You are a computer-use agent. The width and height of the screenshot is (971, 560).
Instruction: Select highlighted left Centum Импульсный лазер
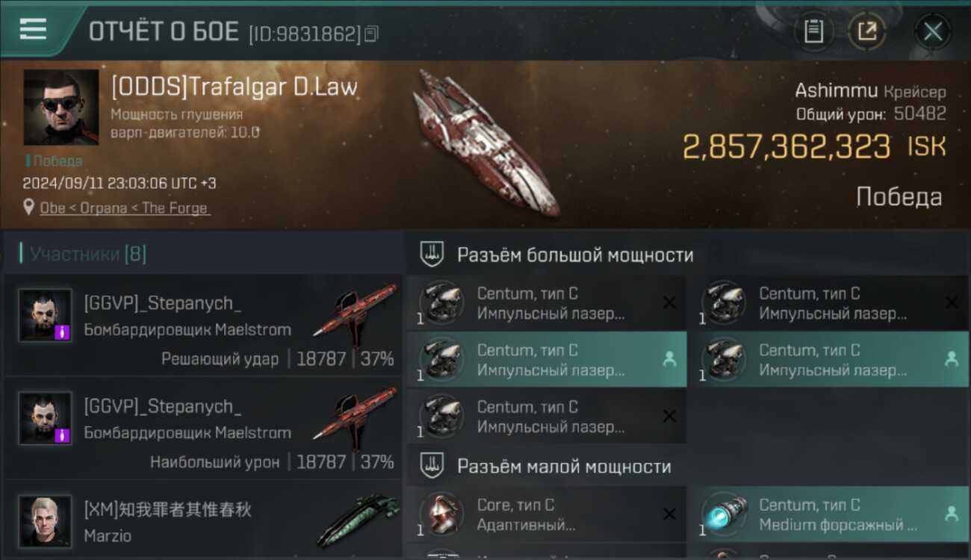tap(547, 360)
